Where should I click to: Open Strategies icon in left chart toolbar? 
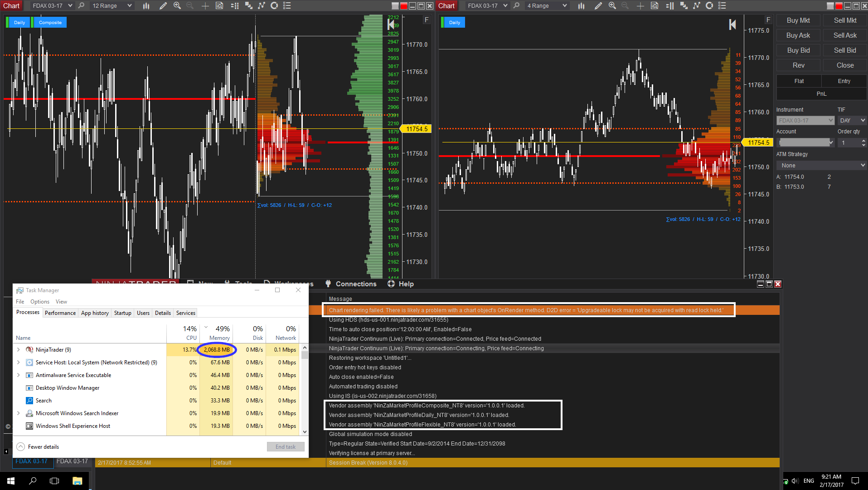pos(274,6)
